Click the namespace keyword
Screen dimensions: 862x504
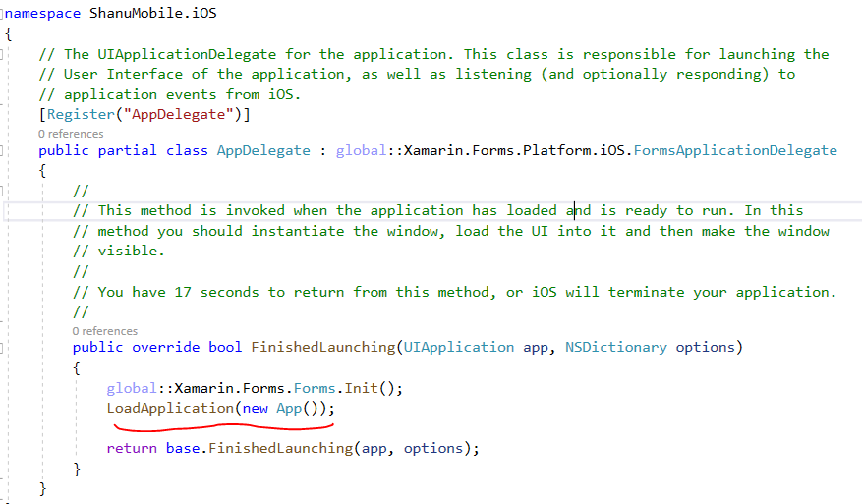click(43, 13)
